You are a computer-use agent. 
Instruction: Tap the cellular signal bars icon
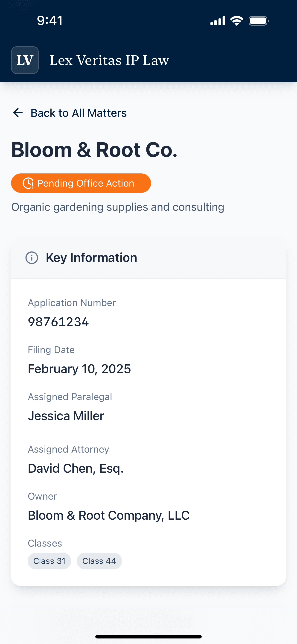[218, 21]
